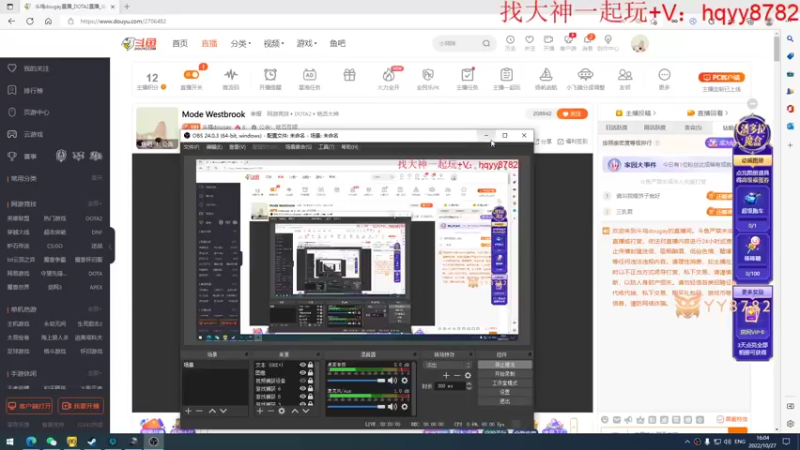Collapse the left sidebar with arrow handle

[x=111, y=246]
